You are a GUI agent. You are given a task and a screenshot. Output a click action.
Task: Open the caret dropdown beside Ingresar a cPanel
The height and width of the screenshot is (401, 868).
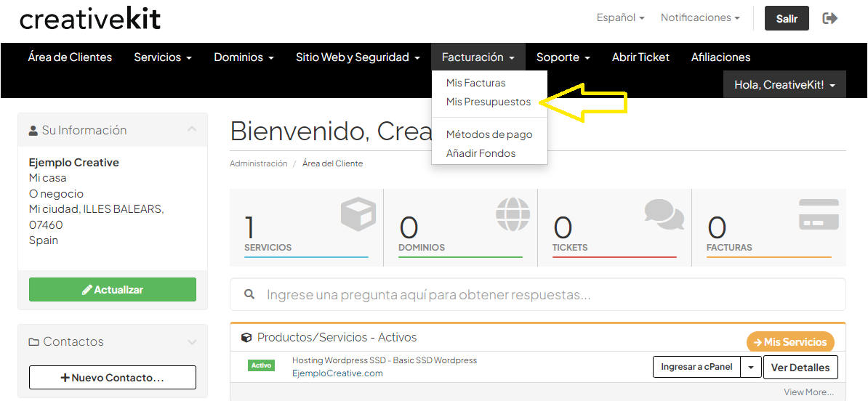pyautogui.click(x=751, y=368)
